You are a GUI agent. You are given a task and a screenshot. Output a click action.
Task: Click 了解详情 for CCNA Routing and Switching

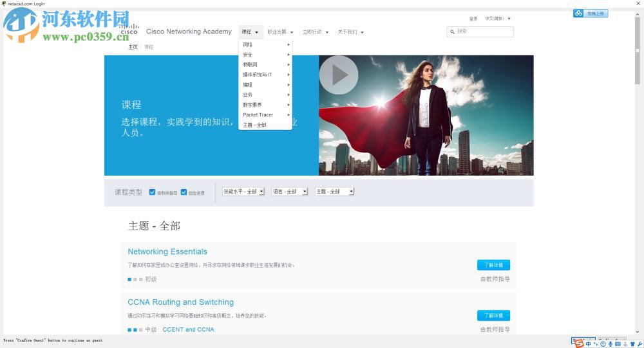[x=493, y=316]
